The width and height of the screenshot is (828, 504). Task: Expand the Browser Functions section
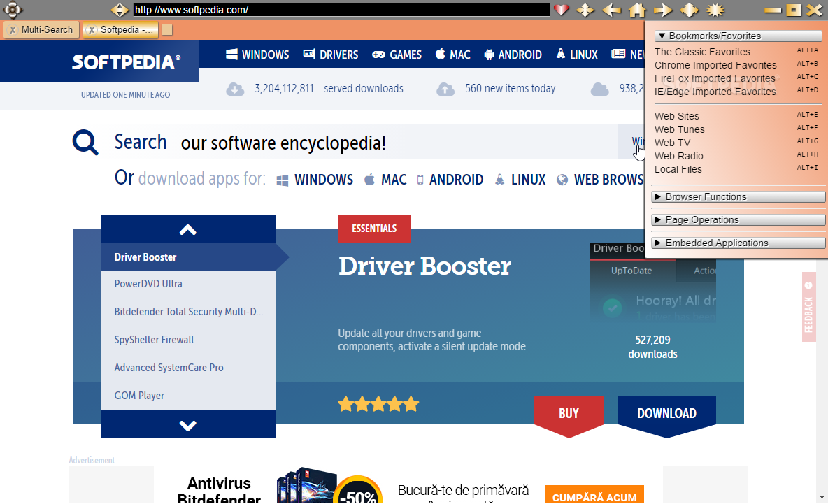coord(738,197)
